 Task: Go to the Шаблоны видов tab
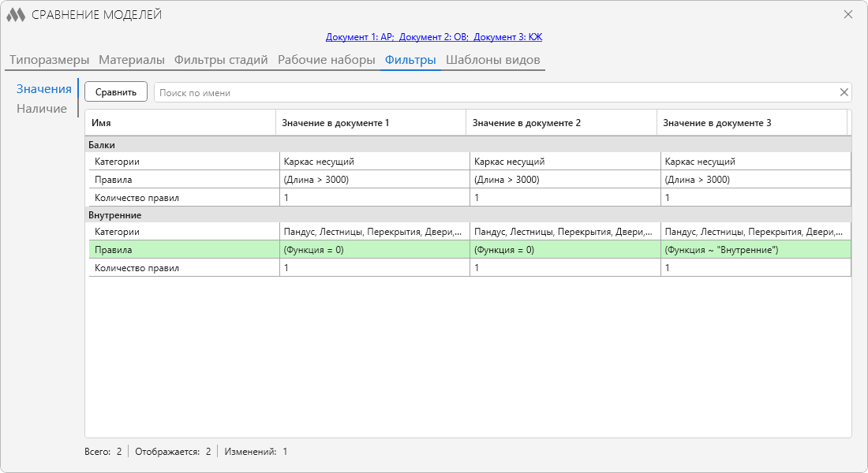492,60
